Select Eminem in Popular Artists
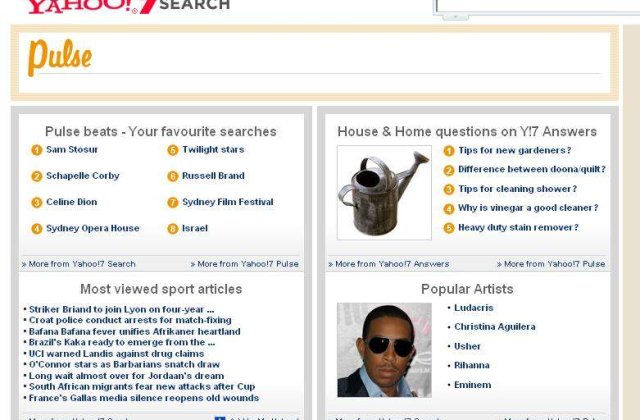Image resolution: width=640 pixels, height=420 pixels. pyautogui.click(x=472, y=384)
